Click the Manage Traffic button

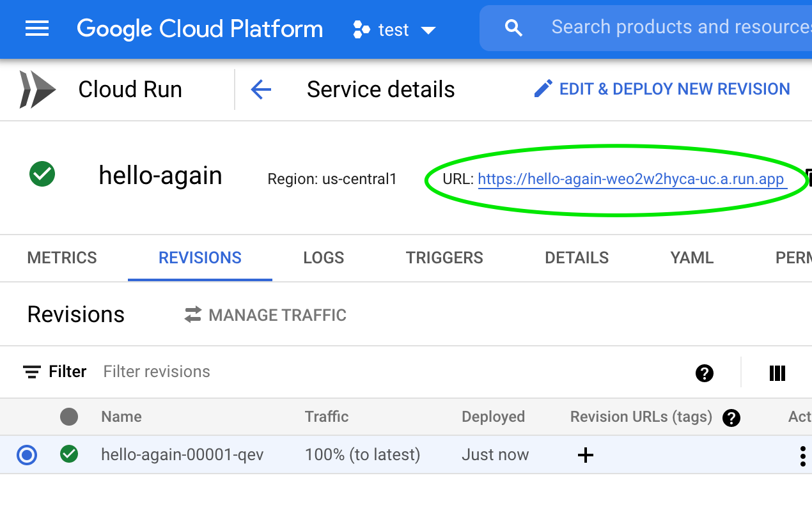tap(265, 315)
